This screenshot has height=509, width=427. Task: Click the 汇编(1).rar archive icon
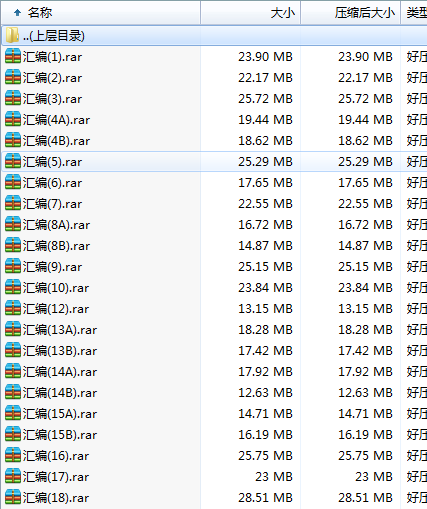coord(13,56)
